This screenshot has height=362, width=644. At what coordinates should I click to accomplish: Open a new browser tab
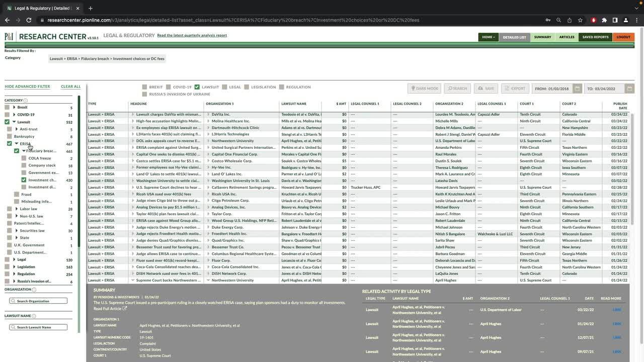91,8
